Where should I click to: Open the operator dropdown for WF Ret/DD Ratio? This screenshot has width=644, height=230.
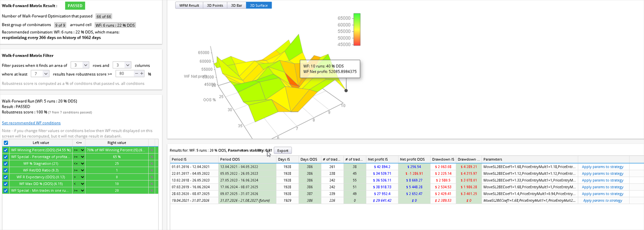(79, 170)
